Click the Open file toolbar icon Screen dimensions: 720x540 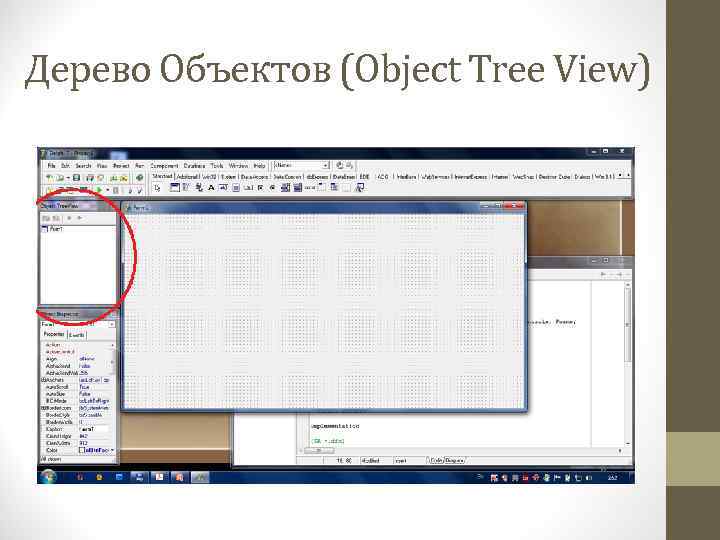click(x=60, y=178)
